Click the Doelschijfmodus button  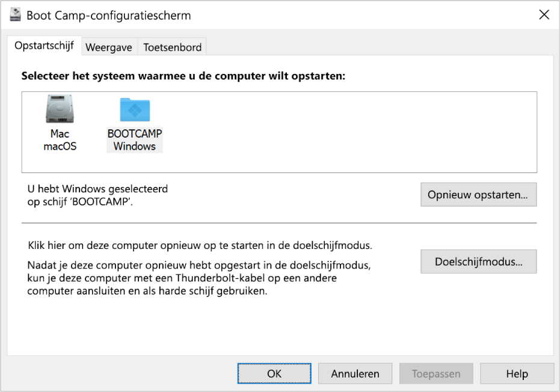[x=478, y=262]
